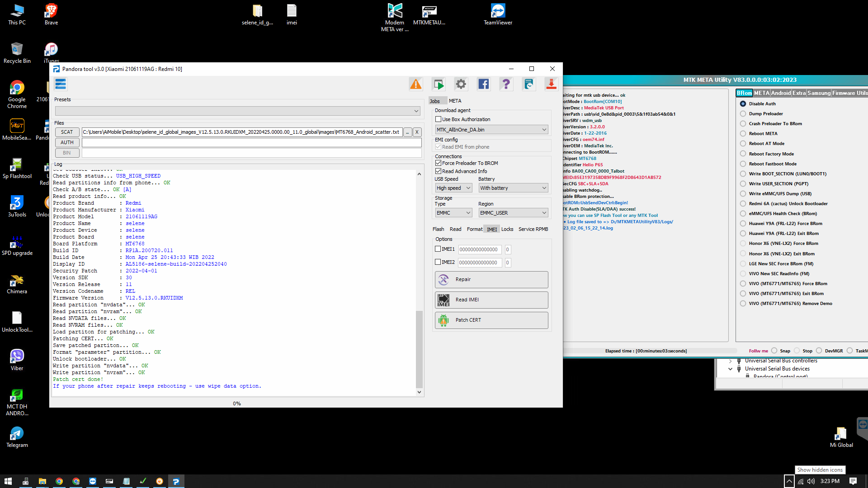Viewport: 868px width, 488px height.
Task: Click the purple help question mark icon
Action: click(506, 84)
